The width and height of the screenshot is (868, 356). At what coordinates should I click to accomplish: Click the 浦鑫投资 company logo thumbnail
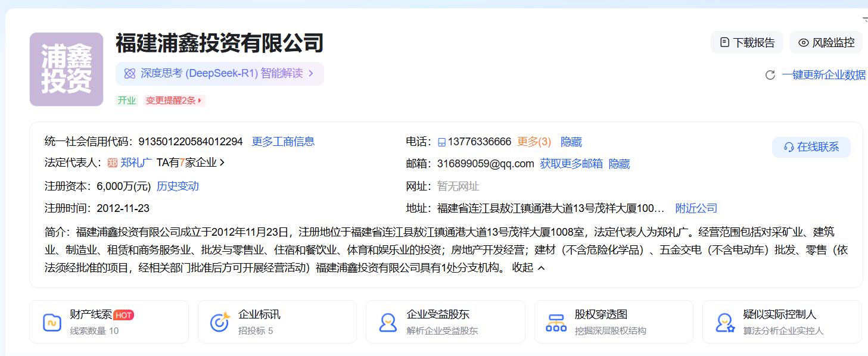66,70
